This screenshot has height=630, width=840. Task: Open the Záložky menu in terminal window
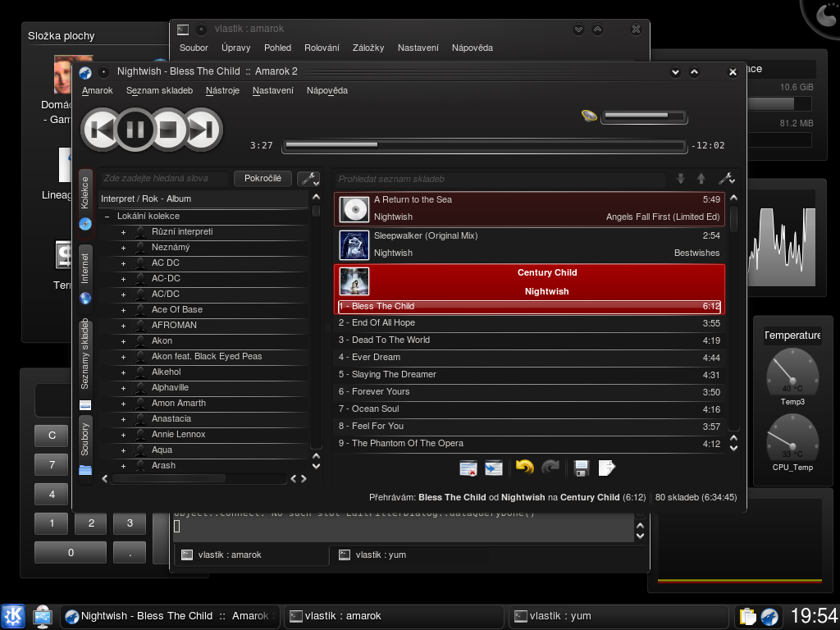click(x=368, y=48)
